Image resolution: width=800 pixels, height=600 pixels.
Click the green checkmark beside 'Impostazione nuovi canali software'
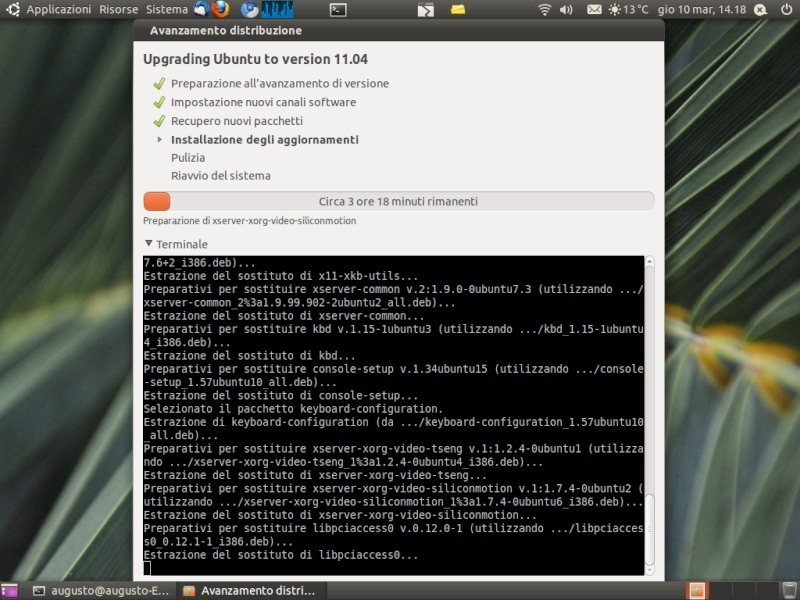[160, 102]
